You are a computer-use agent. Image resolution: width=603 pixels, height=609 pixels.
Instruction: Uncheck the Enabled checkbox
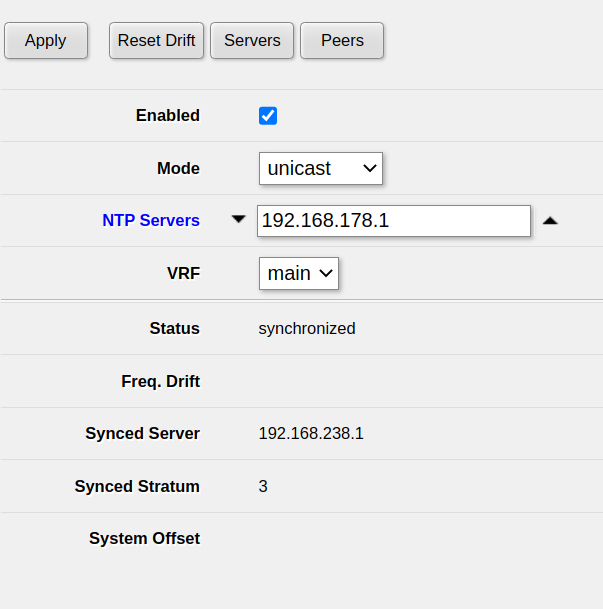click(x=268, y=116)
